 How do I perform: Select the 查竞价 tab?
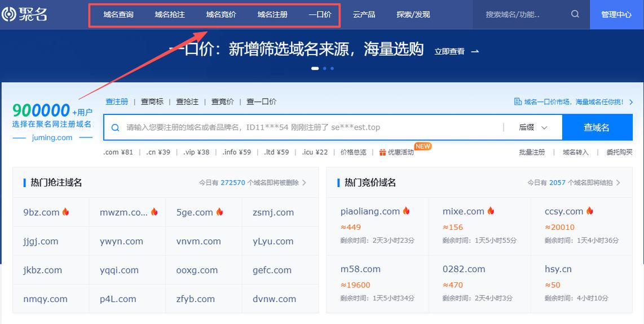223,101
